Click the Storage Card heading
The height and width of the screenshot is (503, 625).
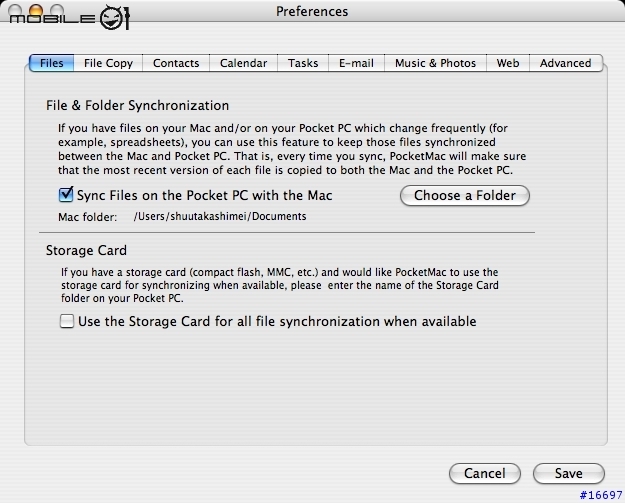point(86,250)
